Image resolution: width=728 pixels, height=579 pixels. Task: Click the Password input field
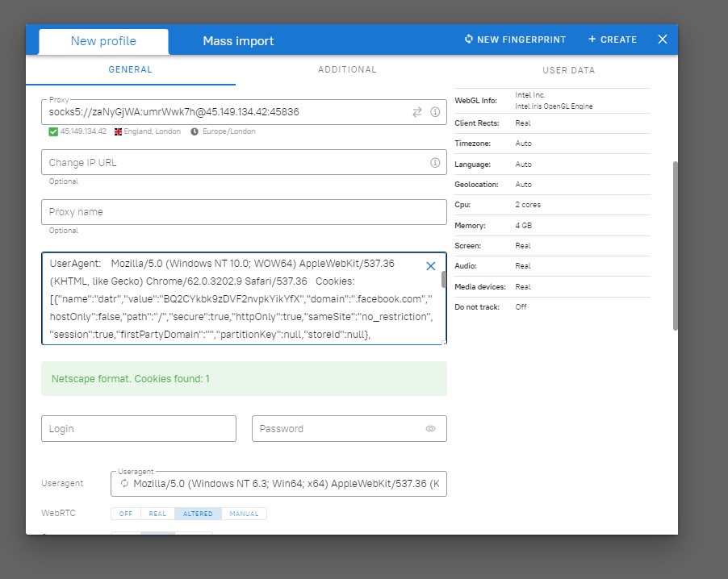click(349, 429)
